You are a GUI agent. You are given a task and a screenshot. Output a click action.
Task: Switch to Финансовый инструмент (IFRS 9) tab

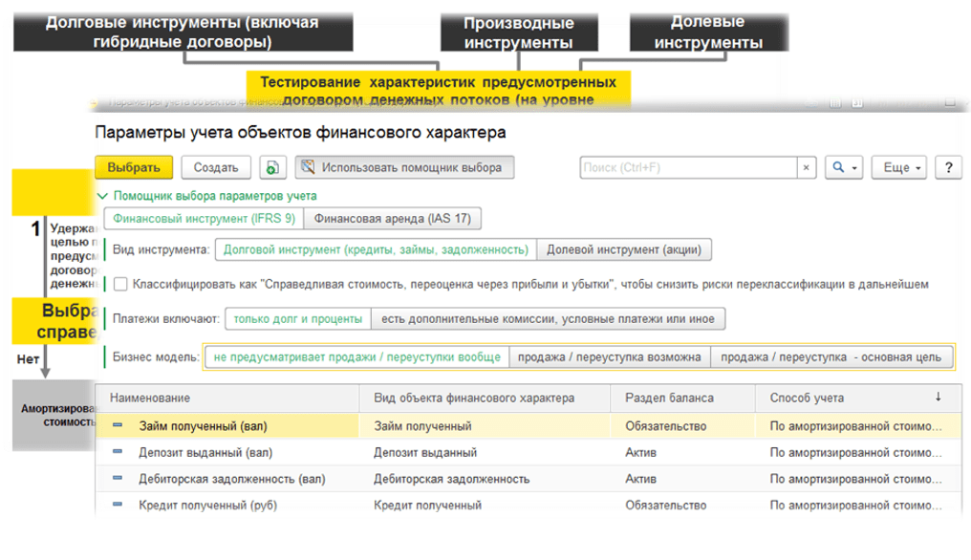[x=203, y=218]
